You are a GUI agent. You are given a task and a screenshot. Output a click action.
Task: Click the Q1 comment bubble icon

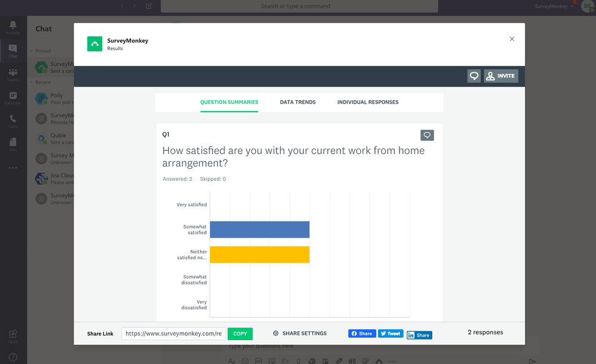[x=427, y=135]
